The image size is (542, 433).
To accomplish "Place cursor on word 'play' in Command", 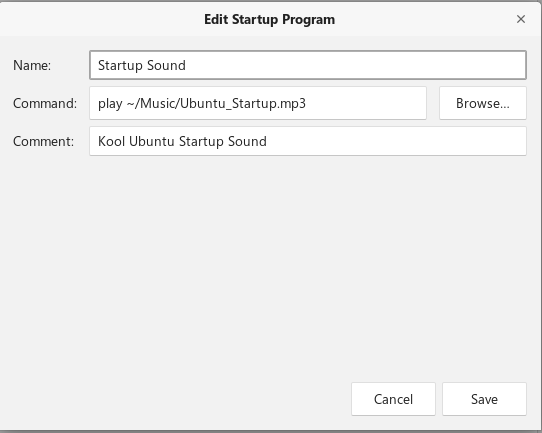I will coord(110,104).
